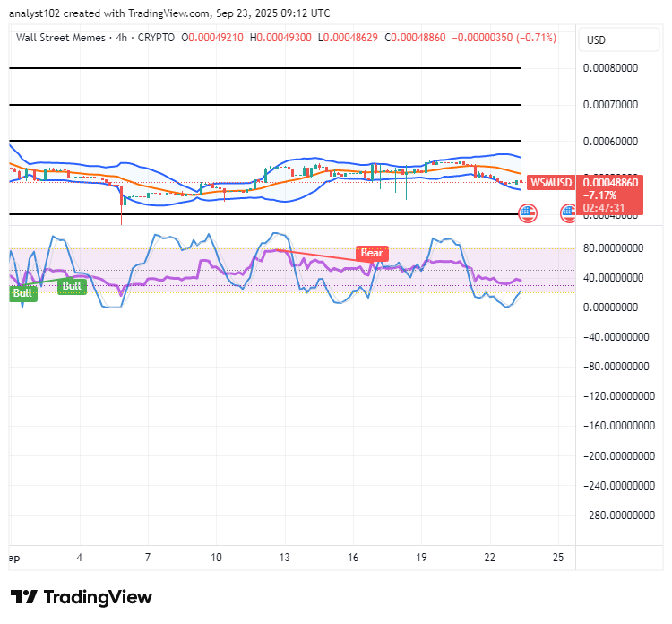
Task: Click the low value L0.00048629
Action: 348,38
